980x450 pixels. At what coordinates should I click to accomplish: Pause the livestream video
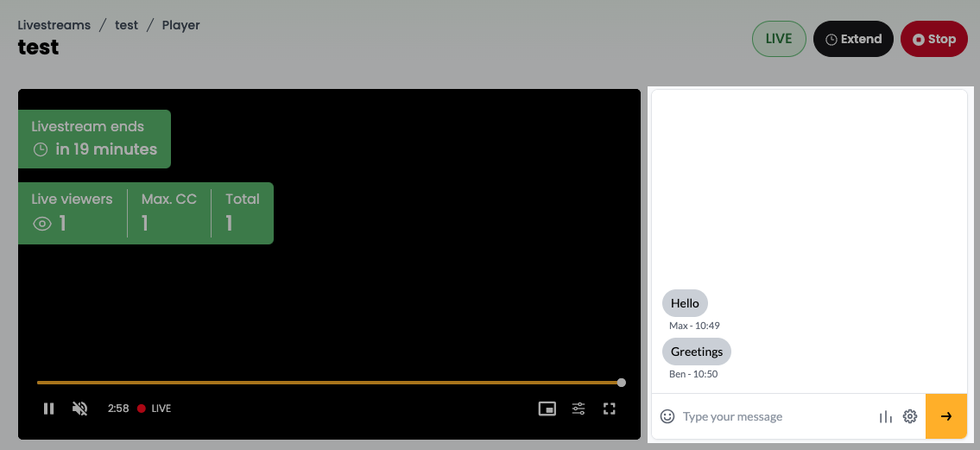tap(48, 409)
